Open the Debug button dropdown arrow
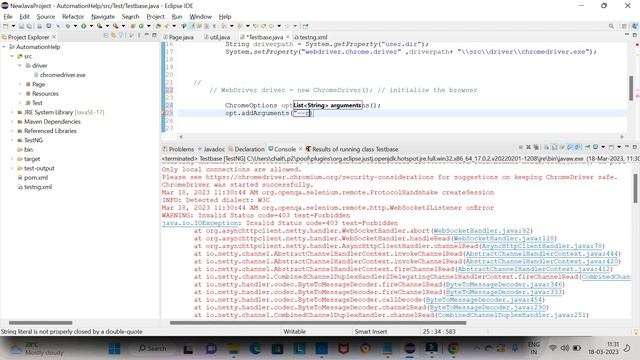This screenshot has height=360, width=640. tap(75, 26)
